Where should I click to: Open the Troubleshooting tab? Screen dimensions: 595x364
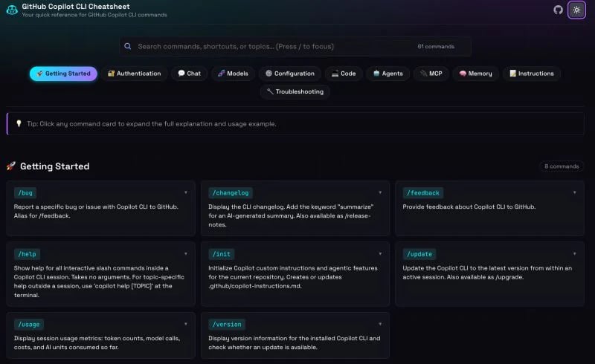[x=295, y=92]
